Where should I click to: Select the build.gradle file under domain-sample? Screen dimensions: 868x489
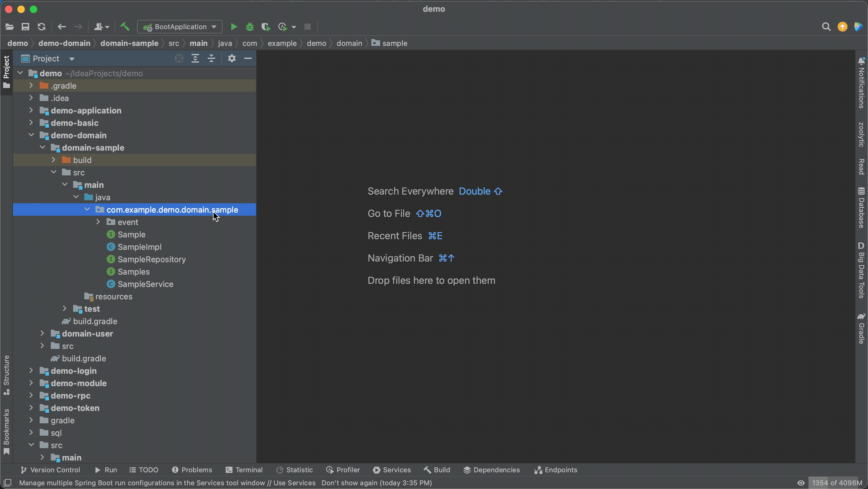95,321
